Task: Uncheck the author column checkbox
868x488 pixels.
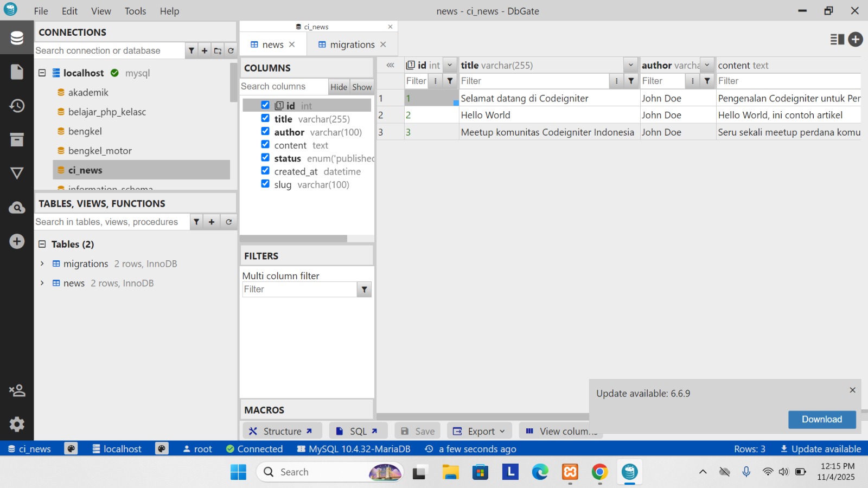Action: 265,131
